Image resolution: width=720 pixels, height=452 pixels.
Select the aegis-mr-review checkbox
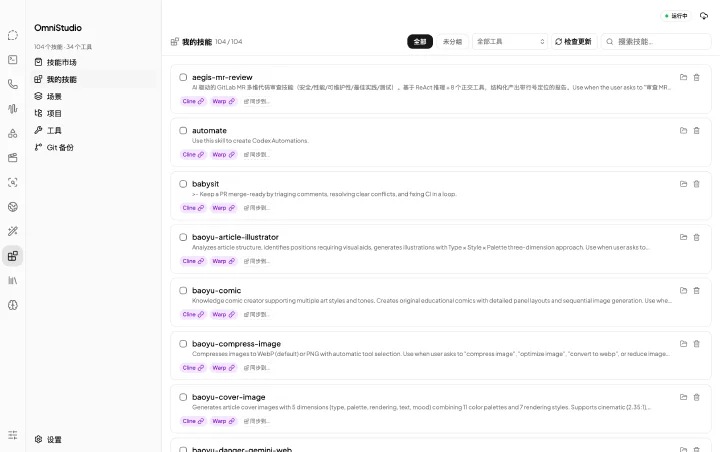pos(183,77)
